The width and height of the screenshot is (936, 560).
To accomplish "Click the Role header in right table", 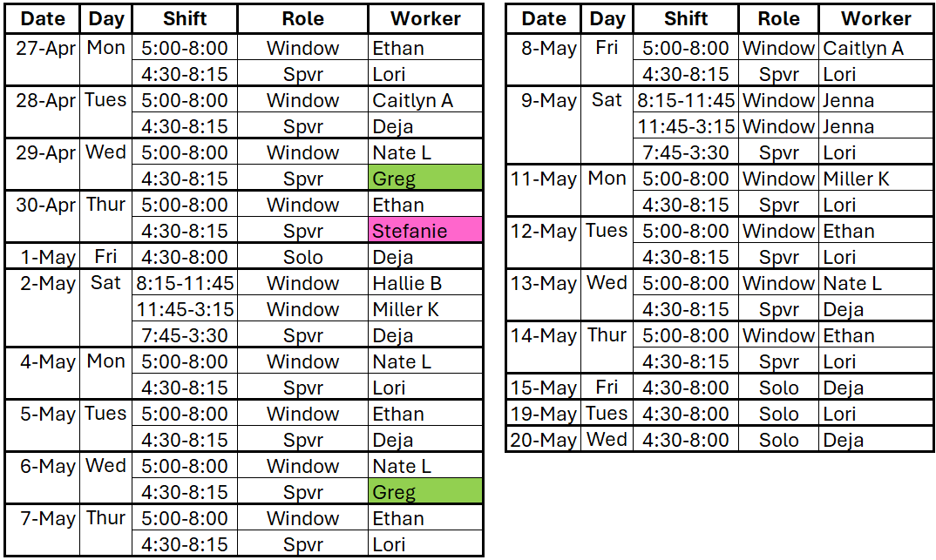I will click(x=778, y=18).
